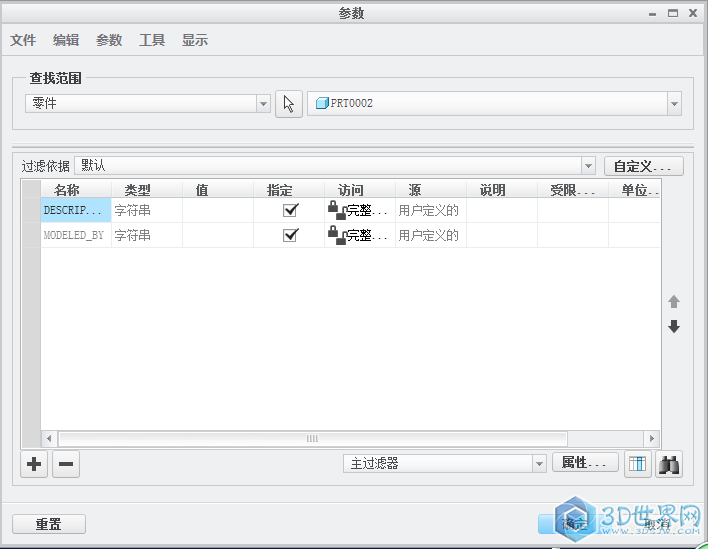The width and height of the screenshot is (708, 549).
Task: Open the 参数 menu
Action: [109, 40]
